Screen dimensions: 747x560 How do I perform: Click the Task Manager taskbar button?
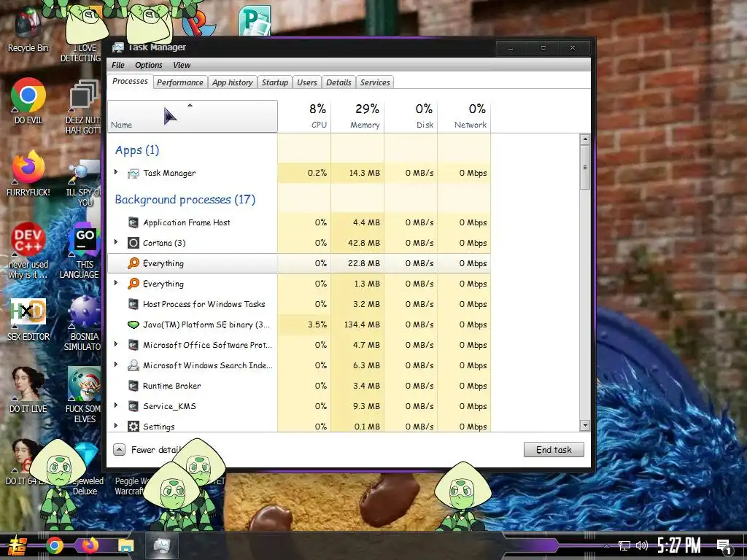[162, 545]
